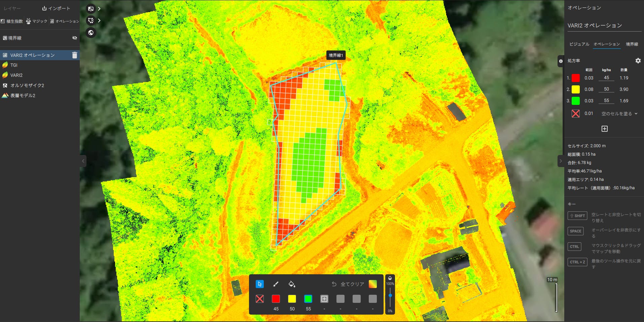Select the empty cell eraser swatch
The height and width of the screenshot is (322, 644).
259,299
